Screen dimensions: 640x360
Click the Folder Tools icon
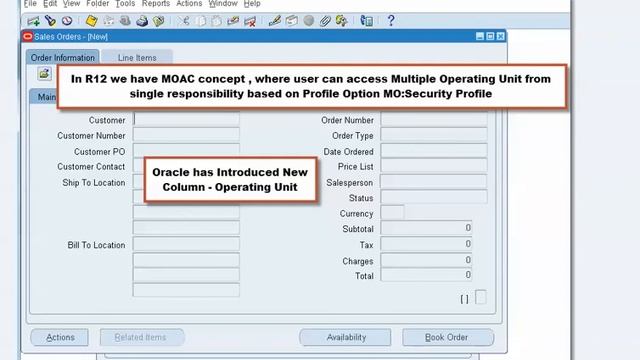341,20
